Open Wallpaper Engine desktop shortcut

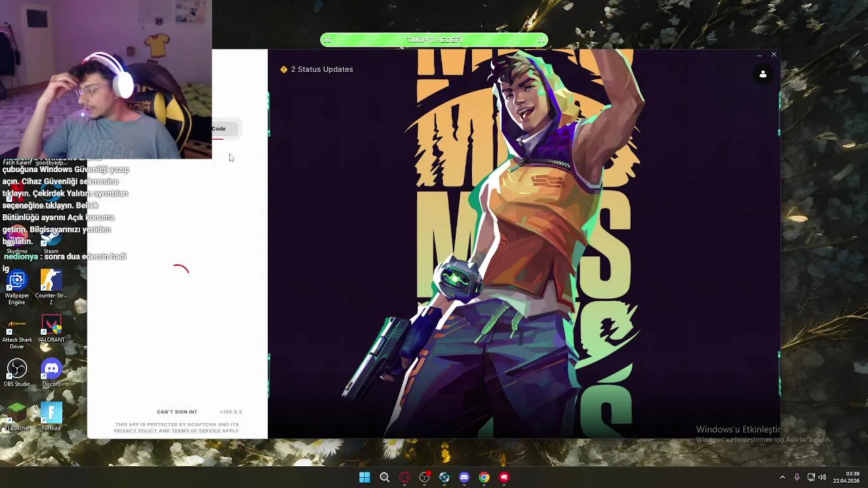[17, 287]
